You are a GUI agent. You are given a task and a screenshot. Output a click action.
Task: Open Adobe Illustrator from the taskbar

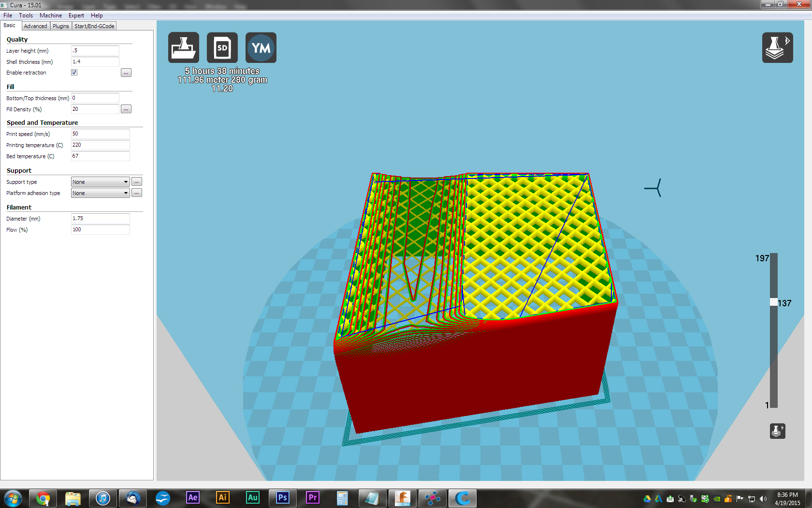coord(223,498)
